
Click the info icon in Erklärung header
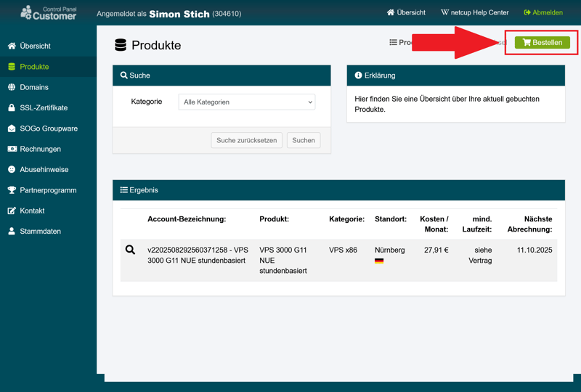coord(358,75)
